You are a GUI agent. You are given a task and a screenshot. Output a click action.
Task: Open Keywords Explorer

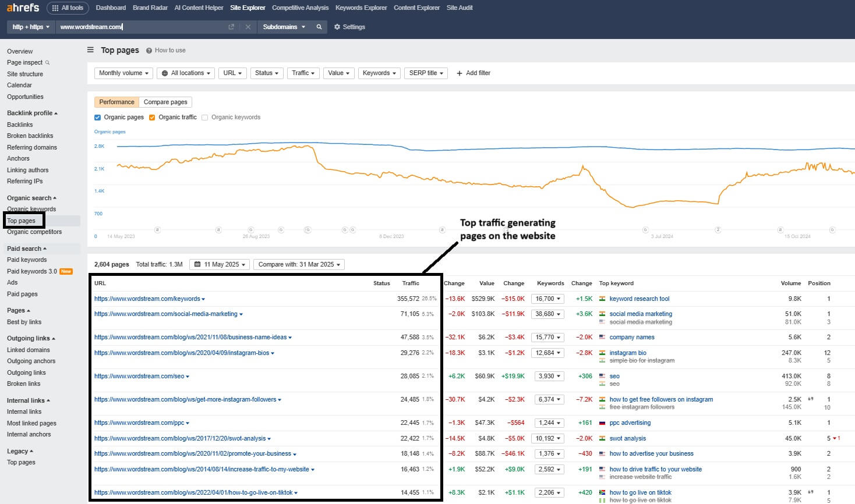coord(361,8)
